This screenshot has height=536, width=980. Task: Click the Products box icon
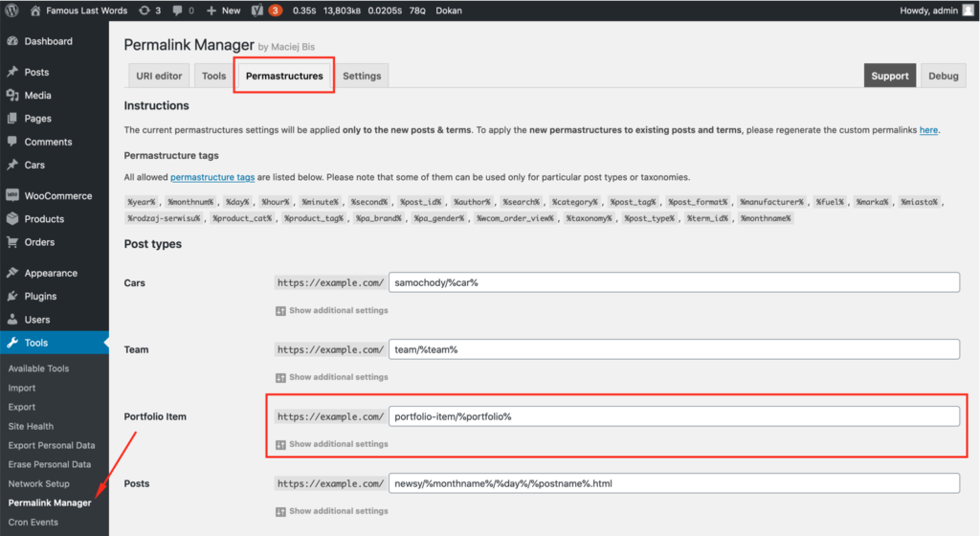coord(11,218)
